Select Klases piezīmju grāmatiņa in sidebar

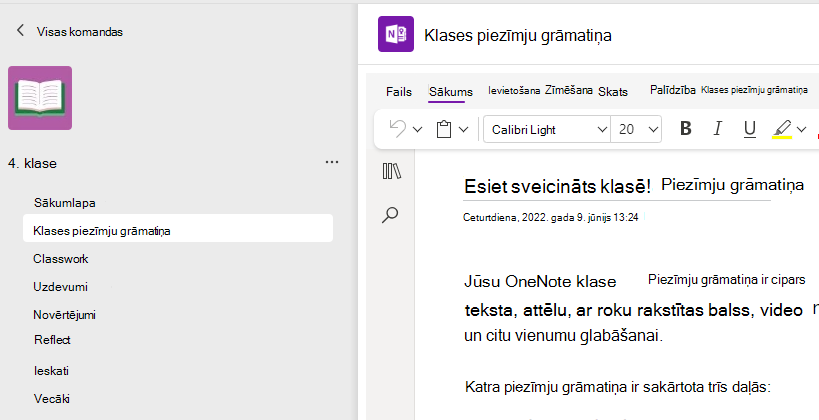click(x=178, y=230)
